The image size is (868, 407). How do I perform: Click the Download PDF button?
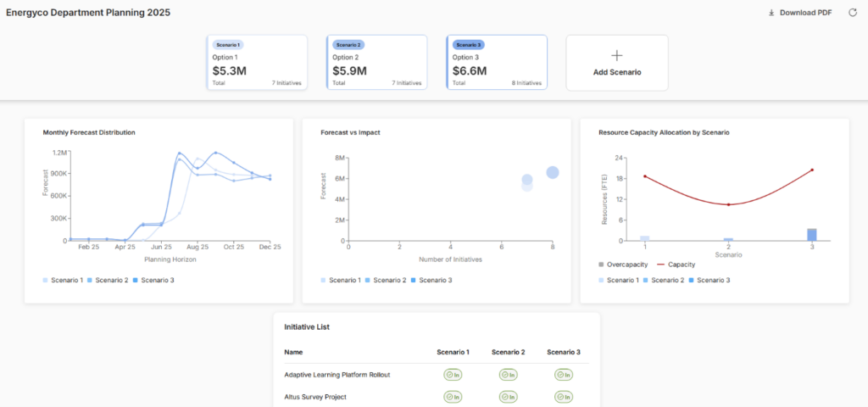coord(799,13)
